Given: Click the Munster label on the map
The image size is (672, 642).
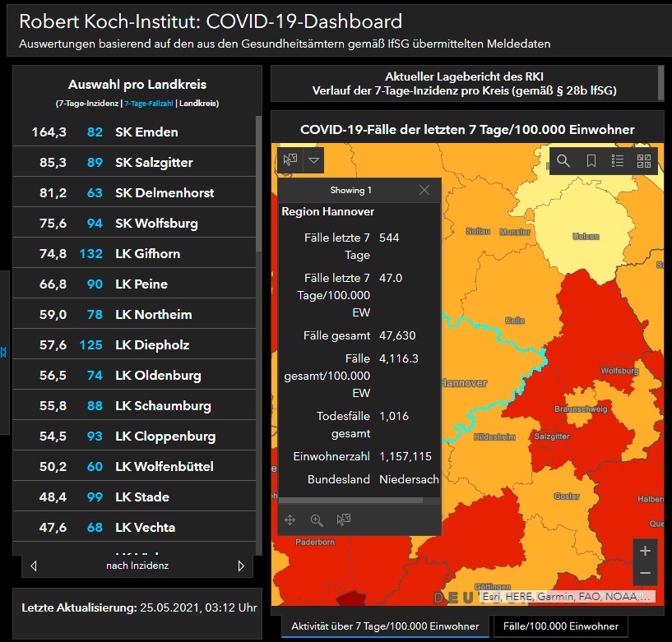Looking at the screenshot, I should pyautogui.click(x=515, y=232).
